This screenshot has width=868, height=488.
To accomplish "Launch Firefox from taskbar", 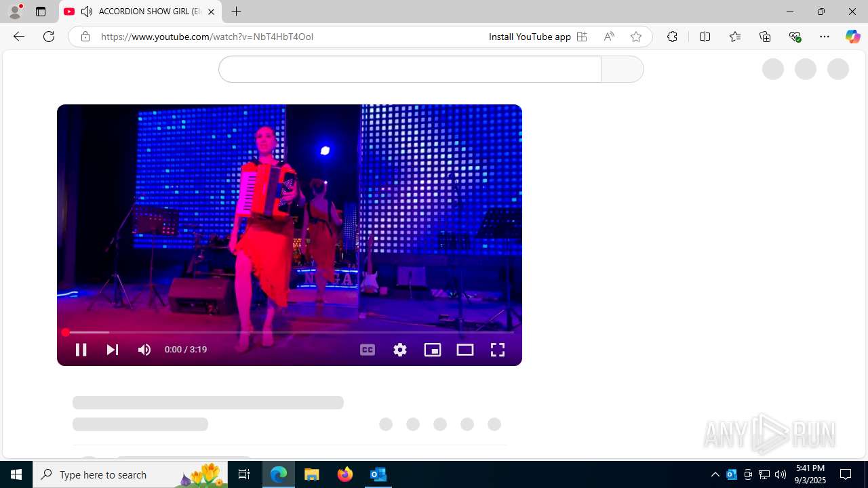I will [x=345, y=474].
